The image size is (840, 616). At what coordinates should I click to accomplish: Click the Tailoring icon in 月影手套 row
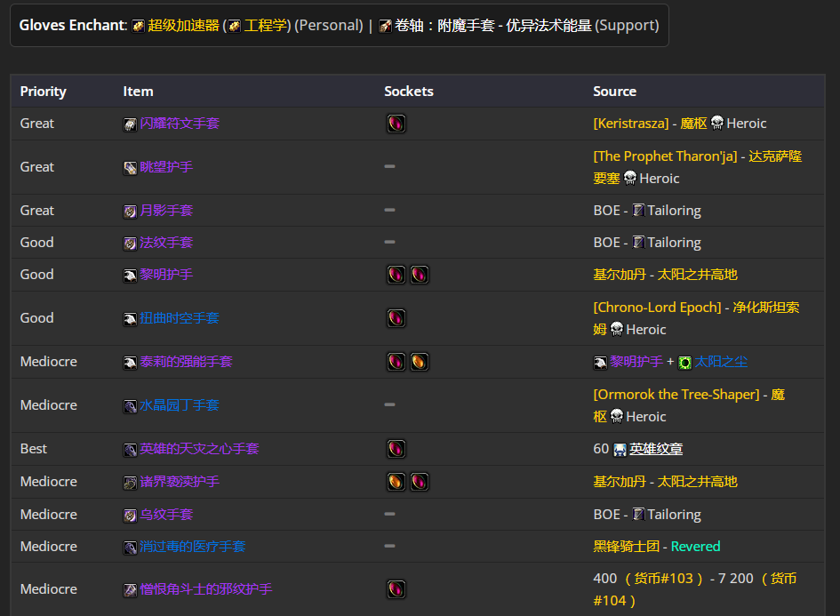coord(638,210)
